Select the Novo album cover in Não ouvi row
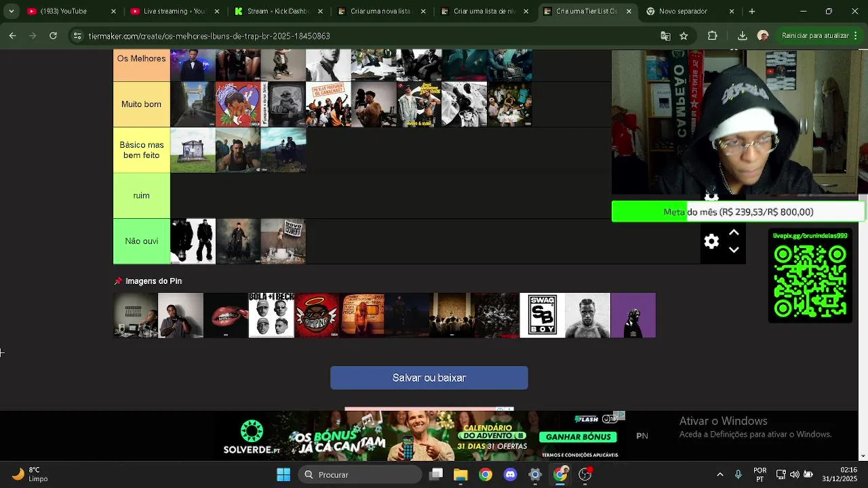The width and height of the screenshot is (868, 488). click(x=283, y=241)
